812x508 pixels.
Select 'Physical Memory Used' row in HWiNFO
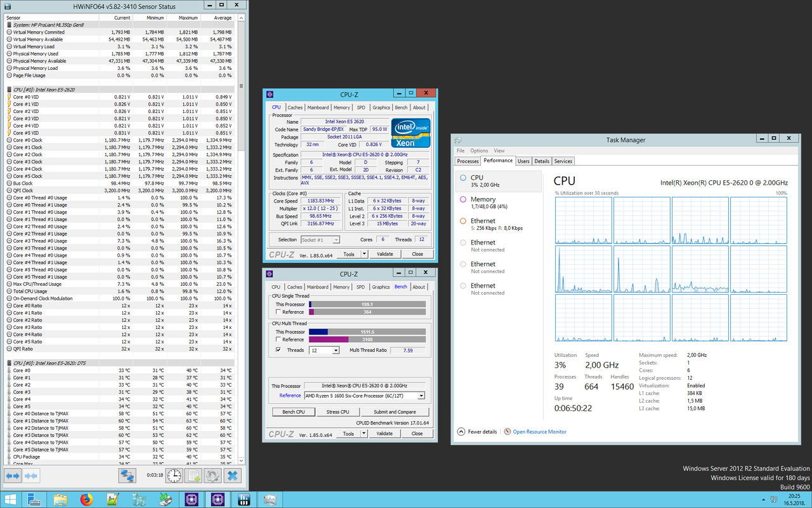pos(119,54)
